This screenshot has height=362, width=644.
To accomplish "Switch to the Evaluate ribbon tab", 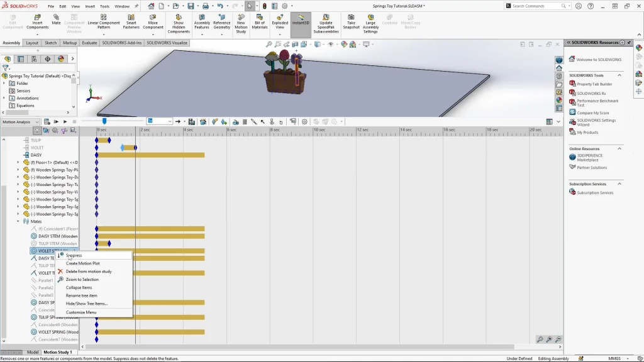I will point(89,43).
